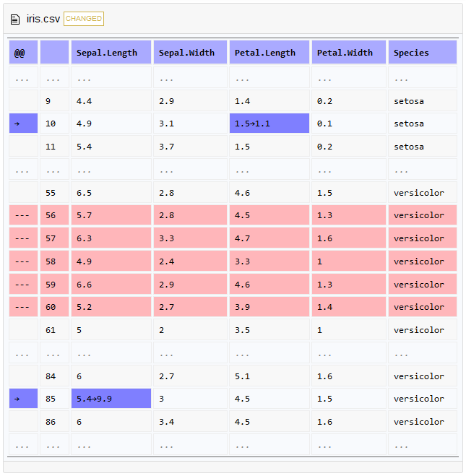Click the removed marker for row 60
Image resolution: width=466 pixels, height=476 pixels.
23,307
